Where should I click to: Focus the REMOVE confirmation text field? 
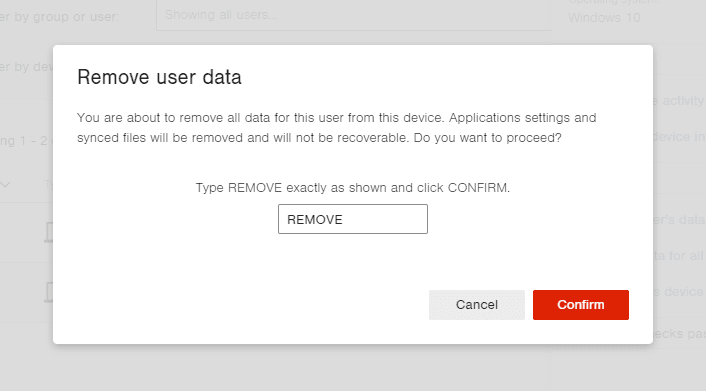(353, 219)
